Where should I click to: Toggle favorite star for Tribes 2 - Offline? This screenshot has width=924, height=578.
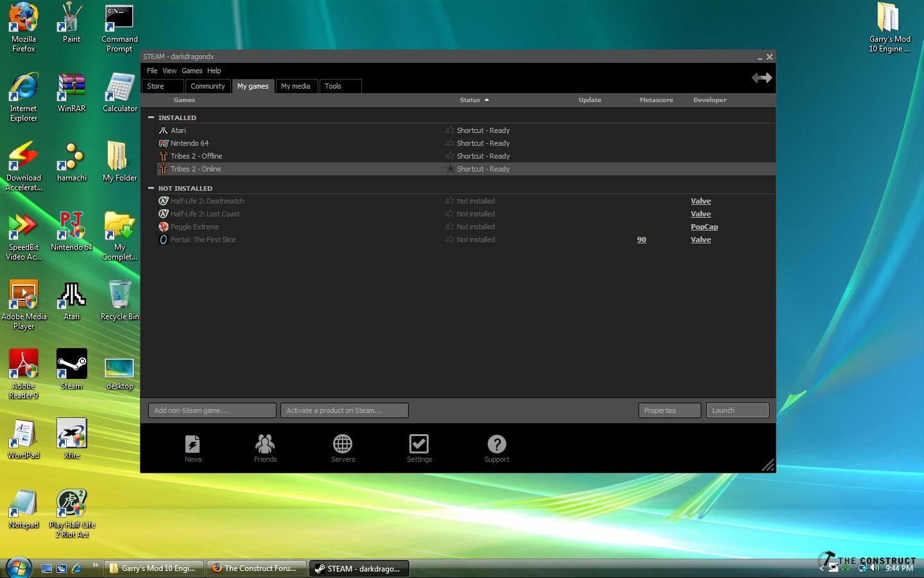tap(449, 156)
